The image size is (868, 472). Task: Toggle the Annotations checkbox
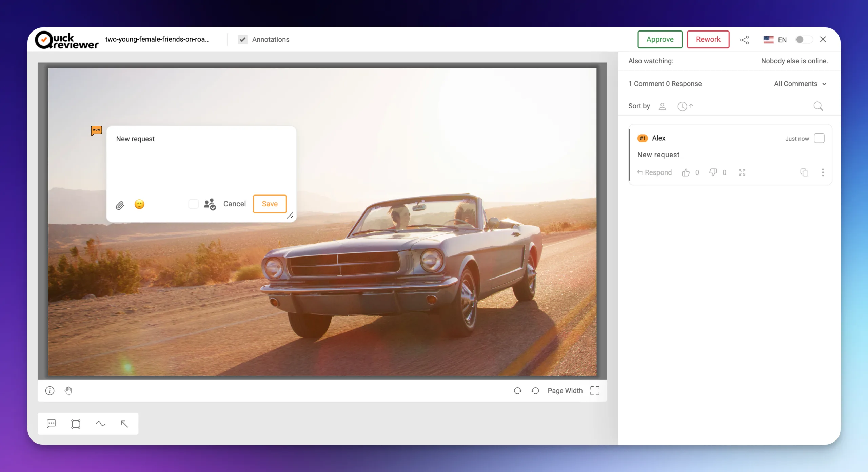[x=243, y=40]
